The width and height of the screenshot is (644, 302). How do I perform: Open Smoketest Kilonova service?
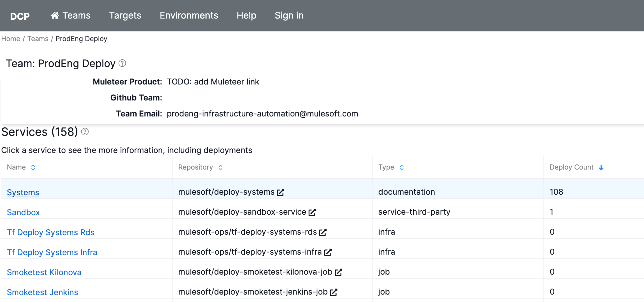point(44,272)
